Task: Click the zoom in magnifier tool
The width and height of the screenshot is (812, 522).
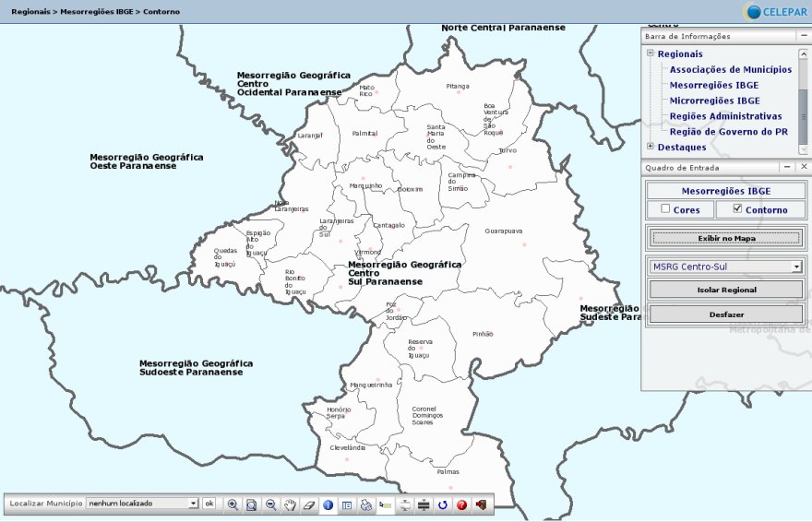Action: pyautogui.click(x=233, y=504)
